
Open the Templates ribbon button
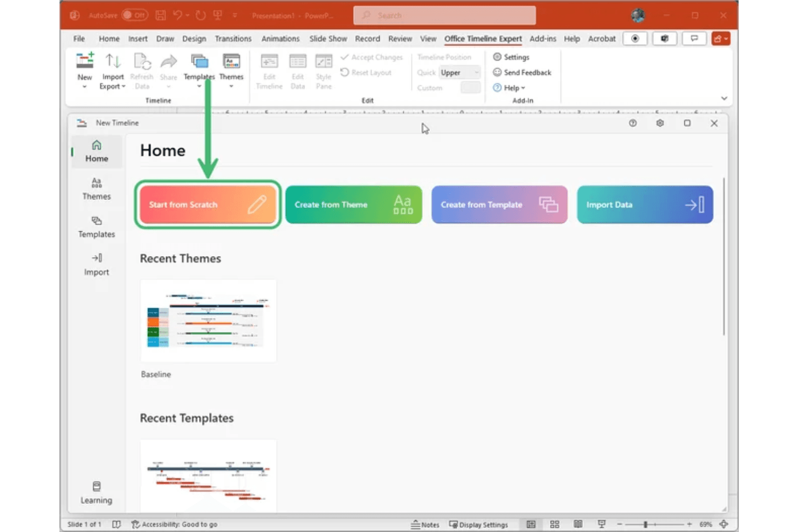click(x=199, y=71)
